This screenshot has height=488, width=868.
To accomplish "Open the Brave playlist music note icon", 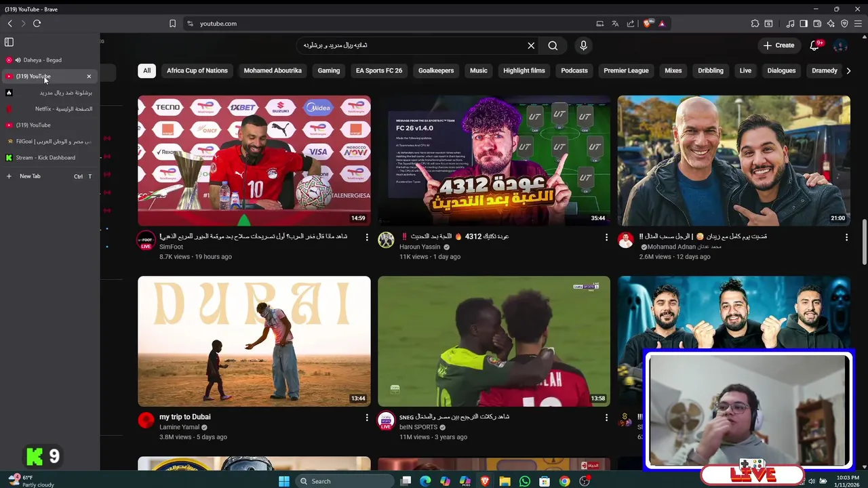I will coord(791,23).
